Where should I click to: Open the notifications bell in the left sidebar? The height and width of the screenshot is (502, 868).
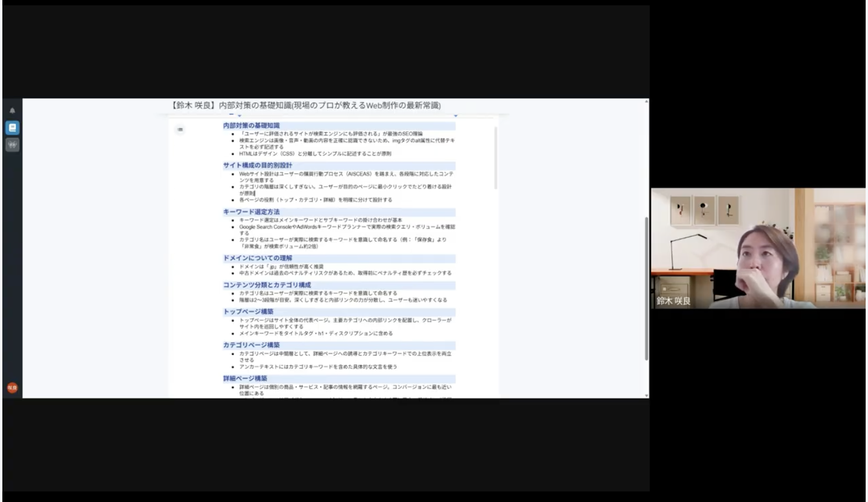(12, 111)
